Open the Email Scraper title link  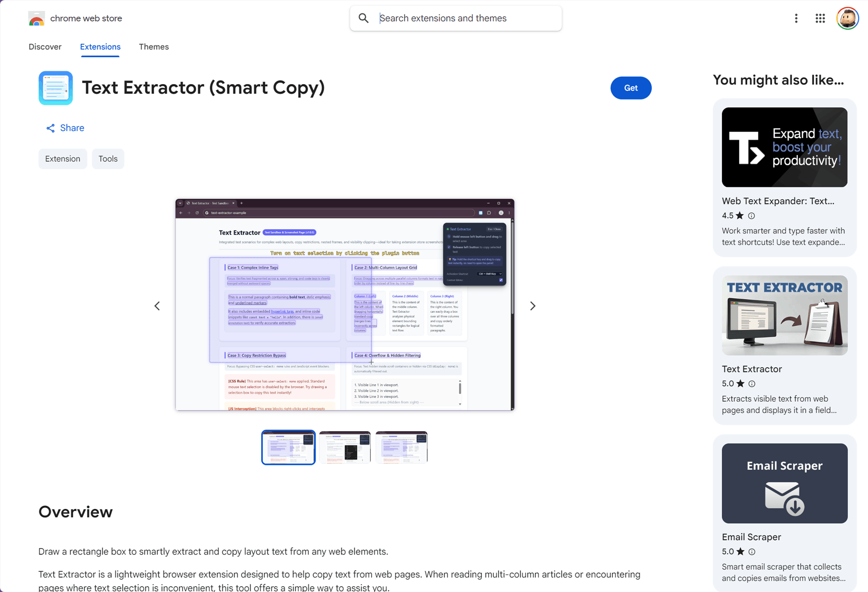coord(751,537)
